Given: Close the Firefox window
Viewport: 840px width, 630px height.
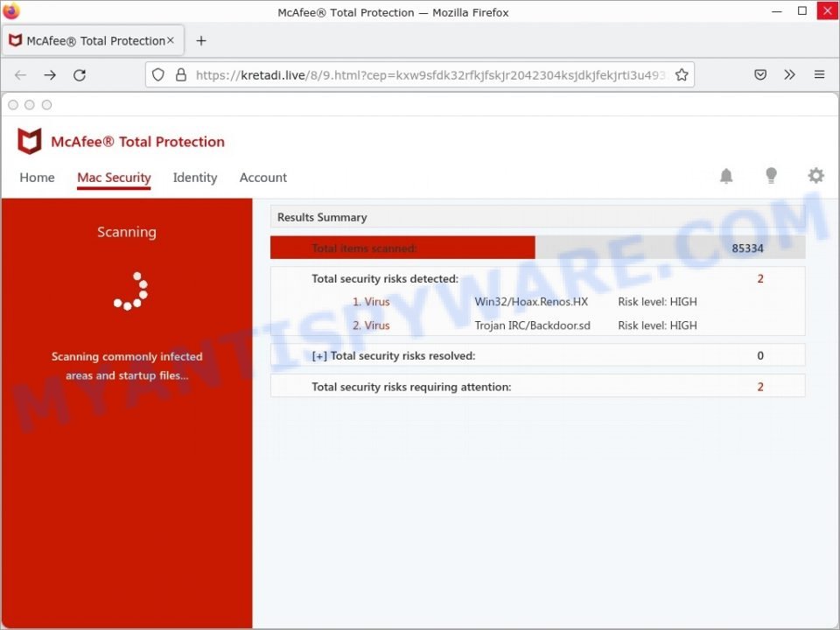Looking at the screenshot, I should point(828,11).
